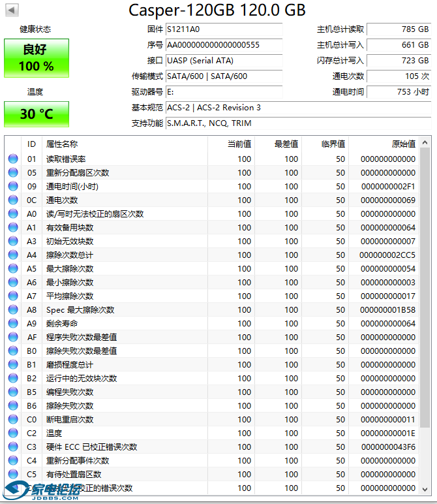Click the attribute name 读/写时无法校正的扇区次数
Viewport: 437px width, 504px height.
tap(95, 213)
